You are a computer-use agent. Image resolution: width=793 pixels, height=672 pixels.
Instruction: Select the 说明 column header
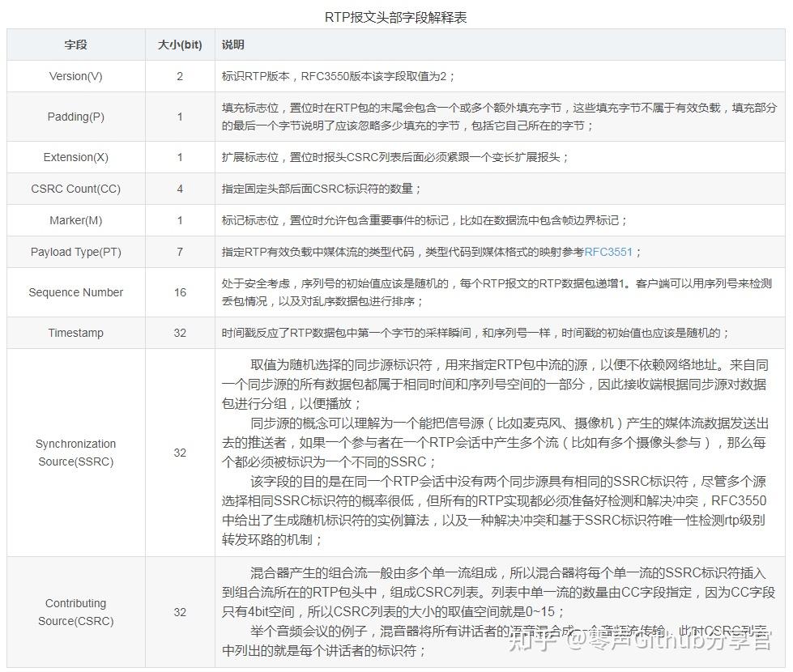point(235,45)
